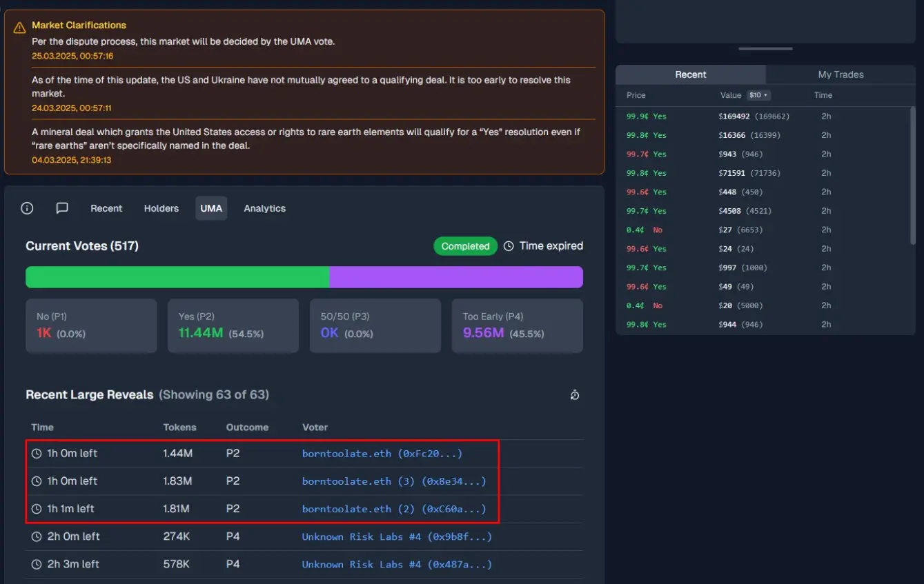This screenshot has width=924, height=584.
Task: Switch to the Holders tab
Action: pos(161,208)
